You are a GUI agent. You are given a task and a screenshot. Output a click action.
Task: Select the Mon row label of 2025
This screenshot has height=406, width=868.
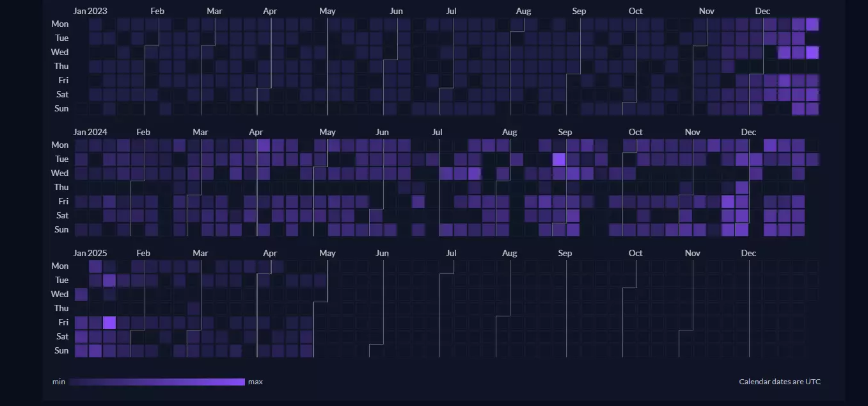tap(60, 266)
